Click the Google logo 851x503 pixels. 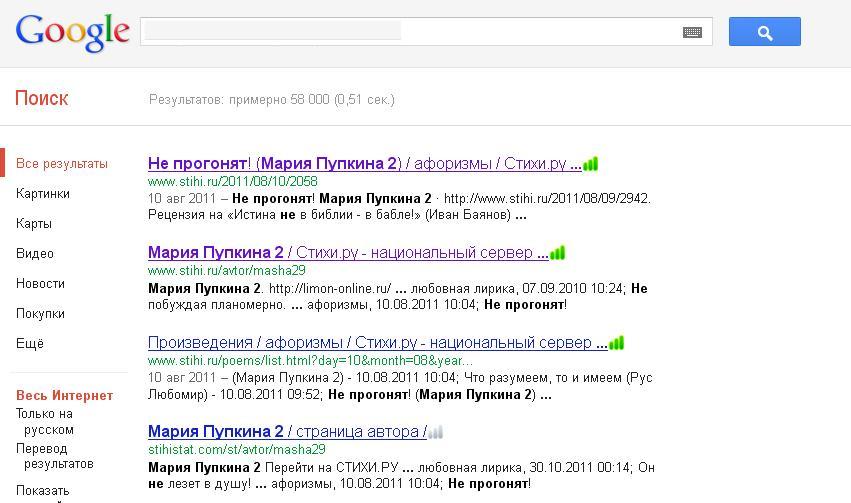(72, 32)
